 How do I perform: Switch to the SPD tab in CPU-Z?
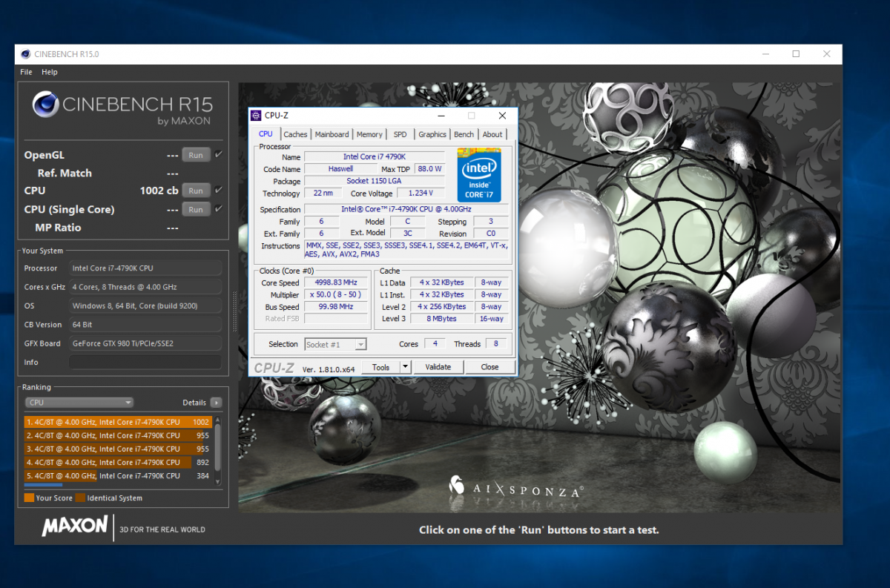pos(400,134)
